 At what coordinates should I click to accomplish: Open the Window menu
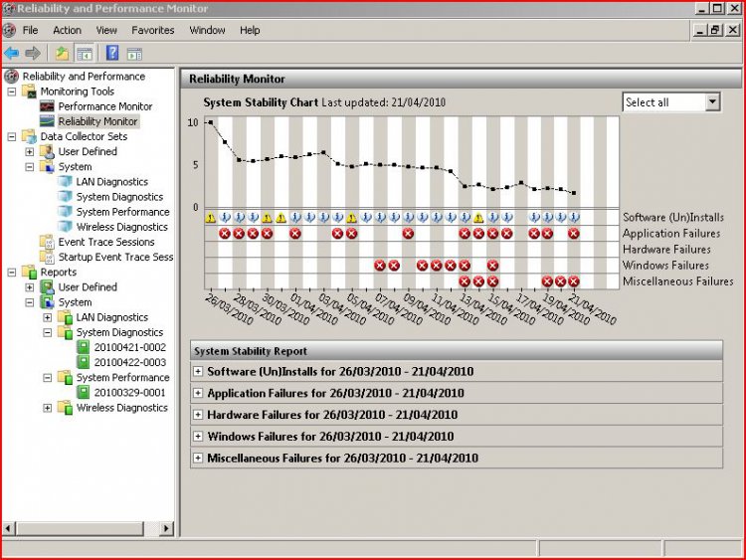click(x=207, y=30)
